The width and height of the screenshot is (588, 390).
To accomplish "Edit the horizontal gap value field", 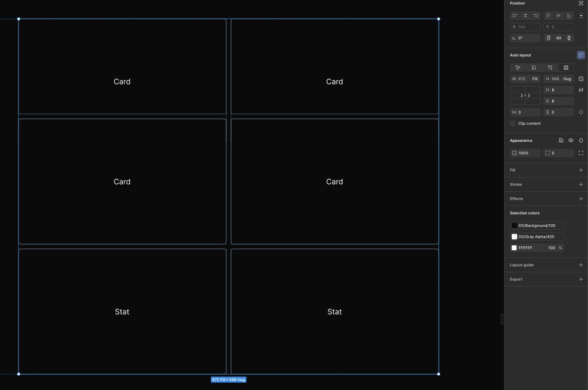I will click(559, 90).
